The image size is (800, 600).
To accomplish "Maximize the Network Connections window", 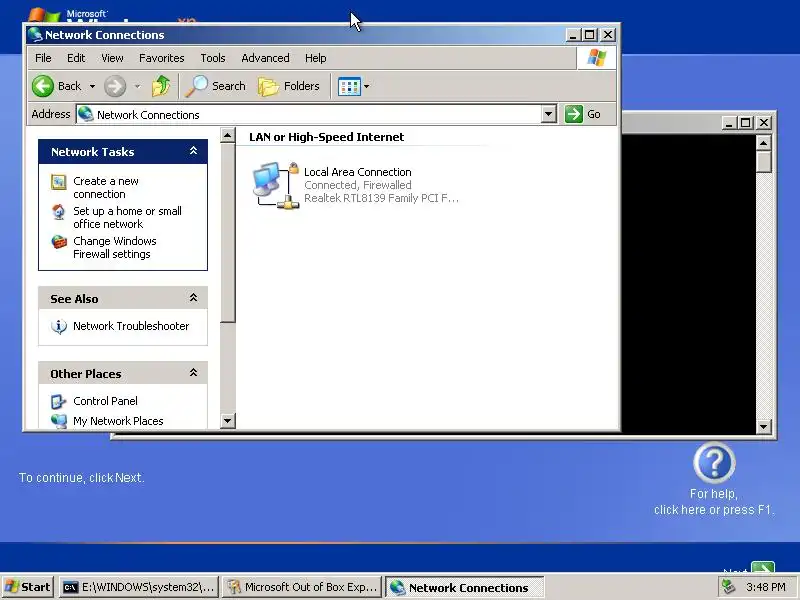I will pyautogui.click(x=590, y=35).
